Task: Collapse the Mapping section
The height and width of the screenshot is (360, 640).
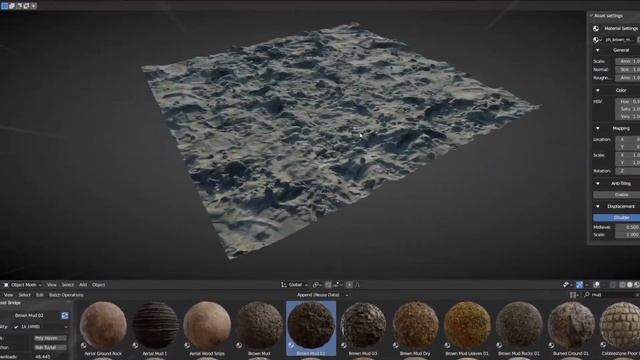Action: point(598,128)
